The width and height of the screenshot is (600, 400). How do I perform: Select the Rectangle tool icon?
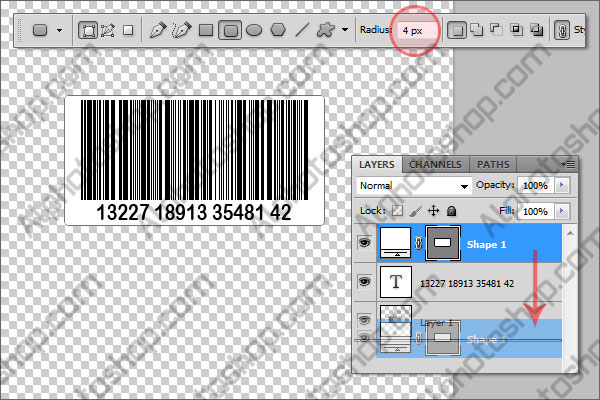click(x=206, y=30)
